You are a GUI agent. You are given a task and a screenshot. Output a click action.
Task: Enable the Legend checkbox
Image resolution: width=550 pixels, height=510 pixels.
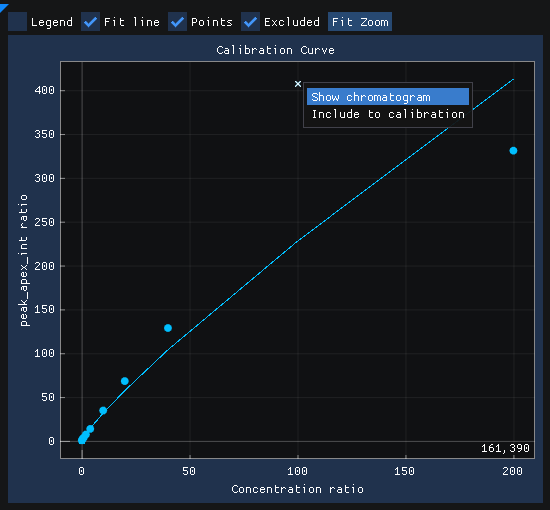click(17, 22)
